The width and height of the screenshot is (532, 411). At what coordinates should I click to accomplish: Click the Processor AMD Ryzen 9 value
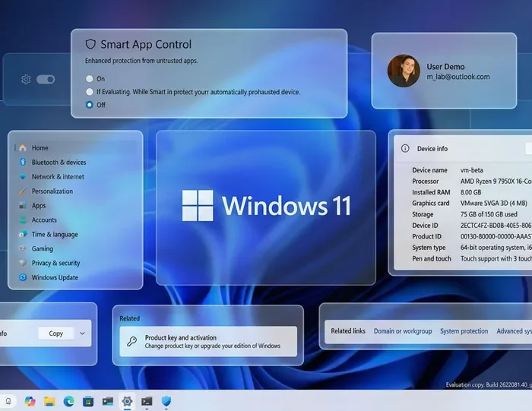(x=496, y=181)
